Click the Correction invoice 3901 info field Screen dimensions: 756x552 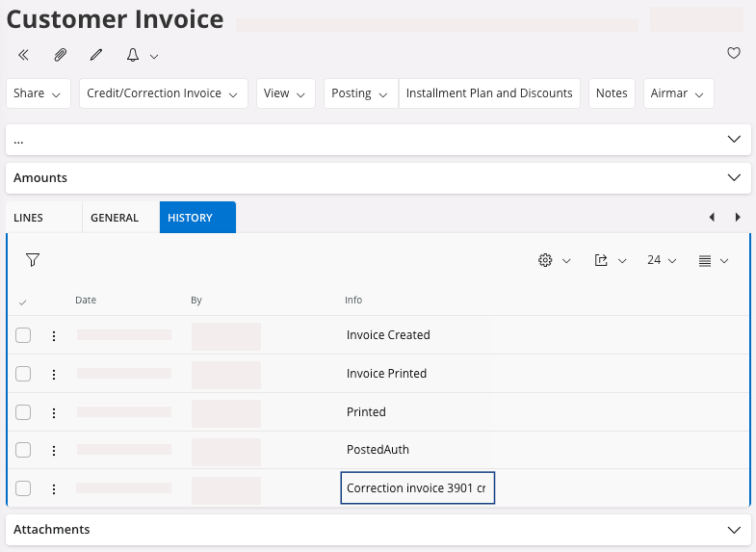pos(417,488)
